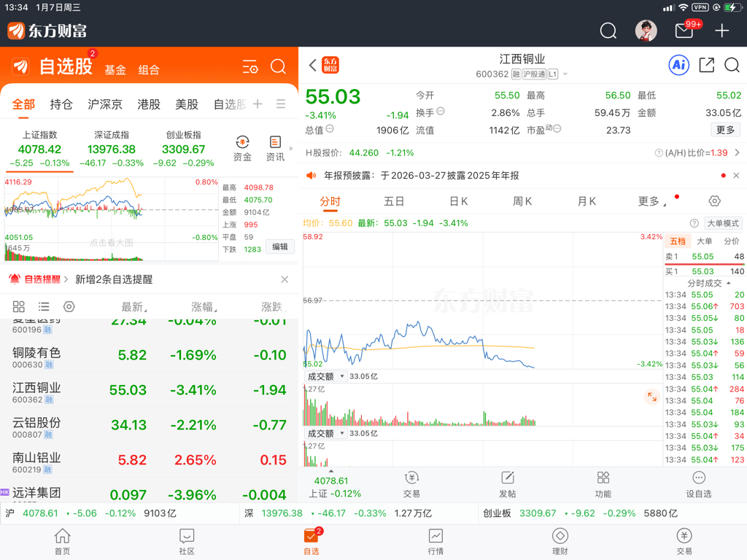Open the Ai assistant button

[x=679, y=65]
